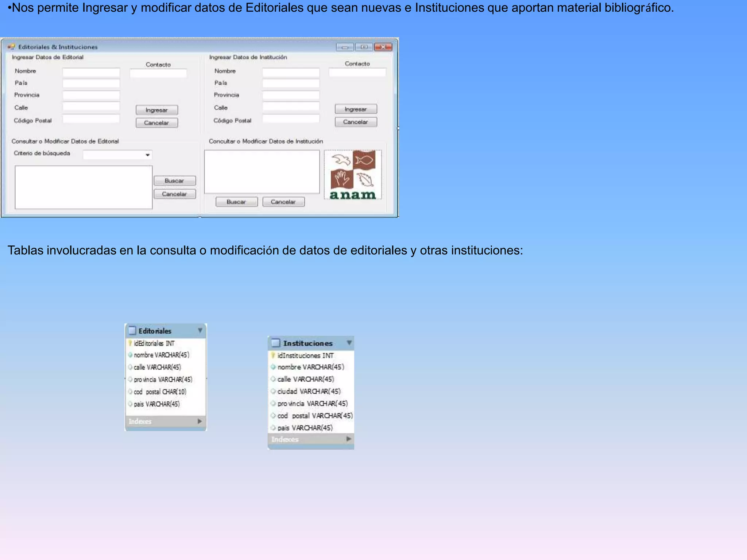
Task: Click the idEditoriales primary key icon
Action: [130, 343]
